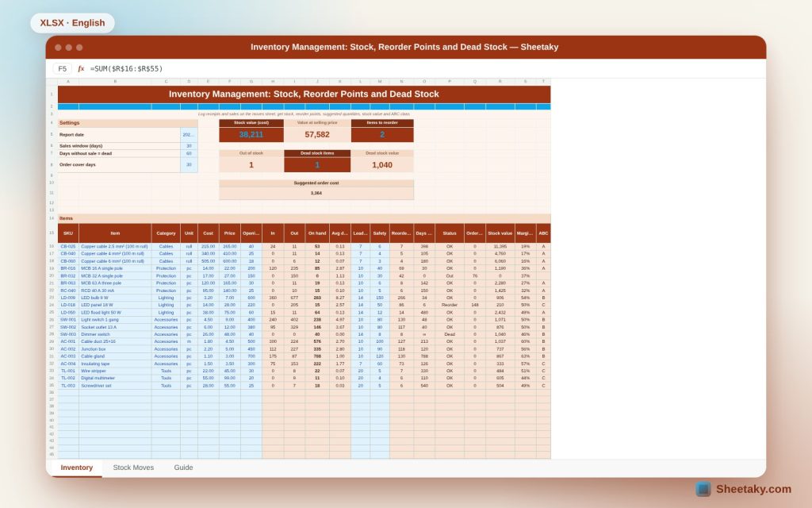The width and height of the screenshot is (812, 508).
Task: Click the Price column header
Action: point(229,233)
